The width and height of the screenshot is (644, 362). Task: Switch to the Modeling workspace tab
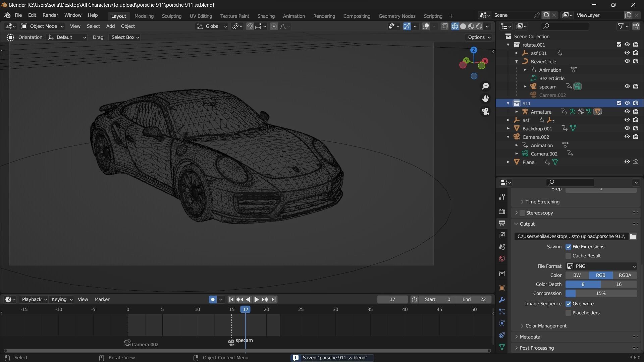tap(144, 16)
